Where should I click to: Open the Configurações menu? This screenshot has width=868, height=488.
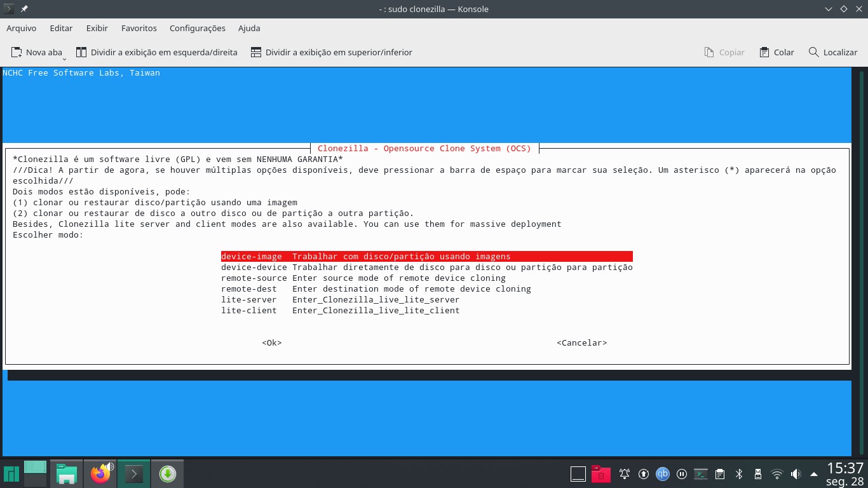point(198,28)
